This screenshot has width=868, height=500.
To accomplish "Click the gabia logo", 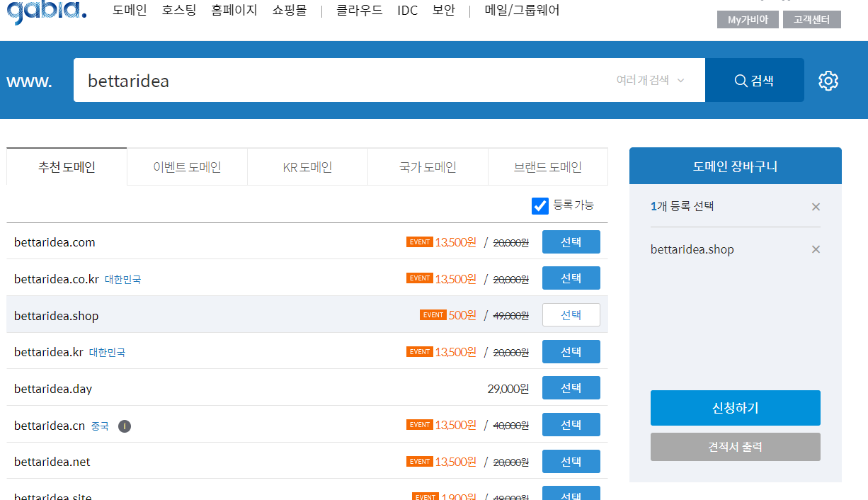I will 47,12.
